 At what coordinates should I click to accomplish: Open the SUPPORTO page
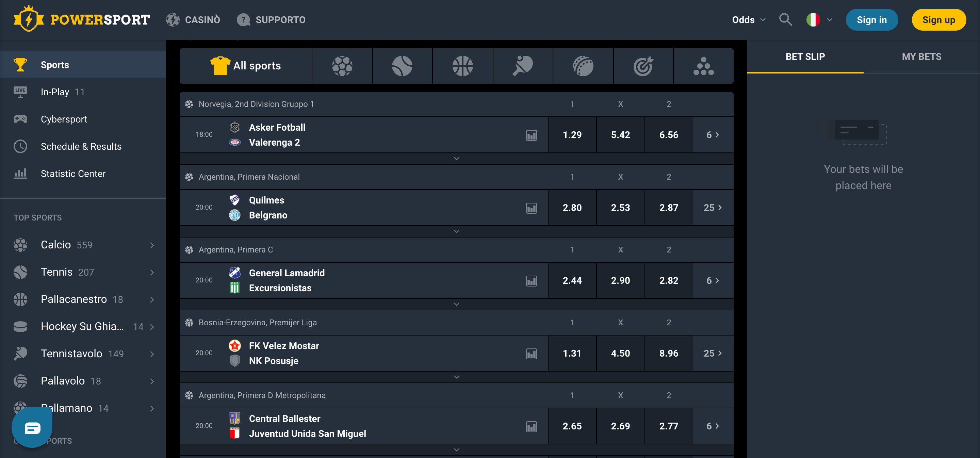coord(271,19)
